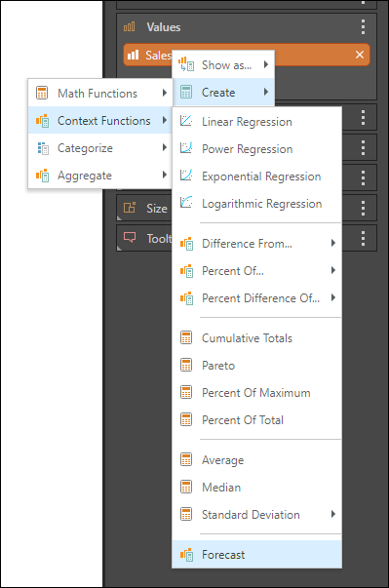Select Exponential Regression option
Screen dimensions: 389x588
click(256, 176)
